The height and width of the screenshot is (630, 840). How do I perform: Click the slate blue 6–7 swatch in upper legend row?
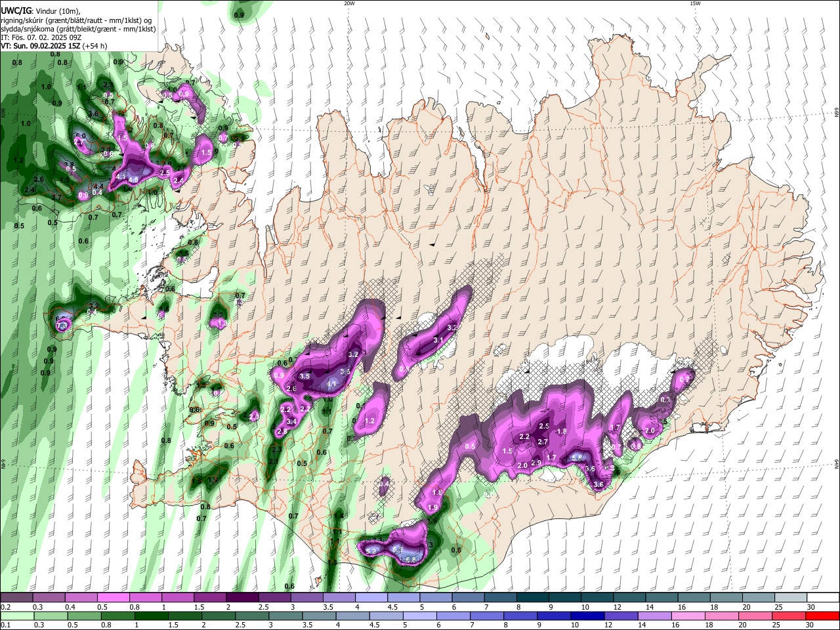pyautogui.click(x=468, y=598)
